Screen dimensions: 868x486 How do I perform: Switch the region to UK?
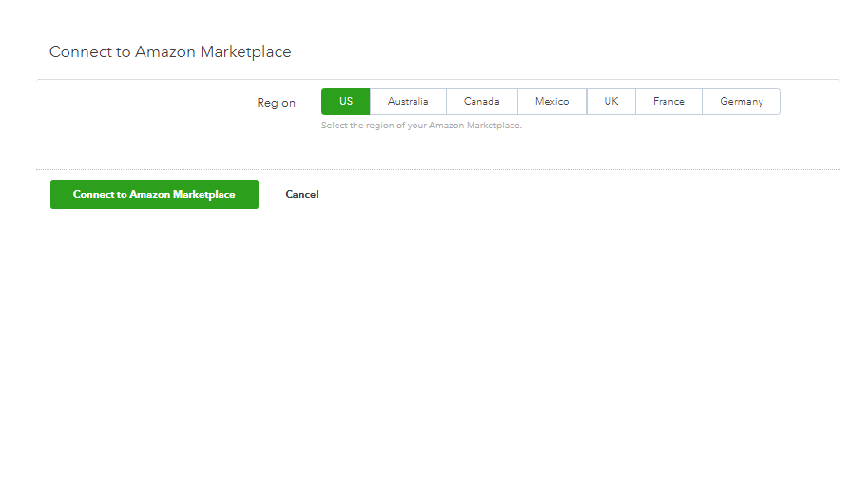pos(611,102)
